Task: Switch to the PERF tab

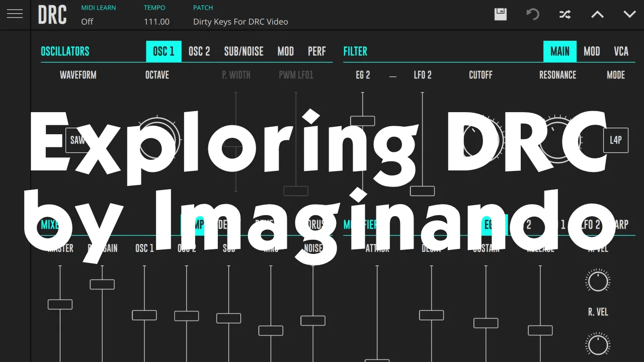Action: coord(317,51)
